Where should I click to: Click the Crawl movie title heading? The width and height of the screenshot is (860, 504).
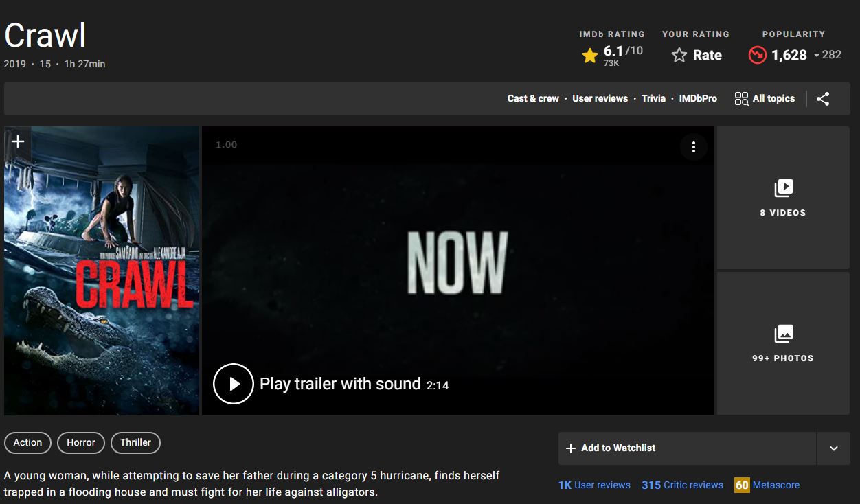point(45,35)
